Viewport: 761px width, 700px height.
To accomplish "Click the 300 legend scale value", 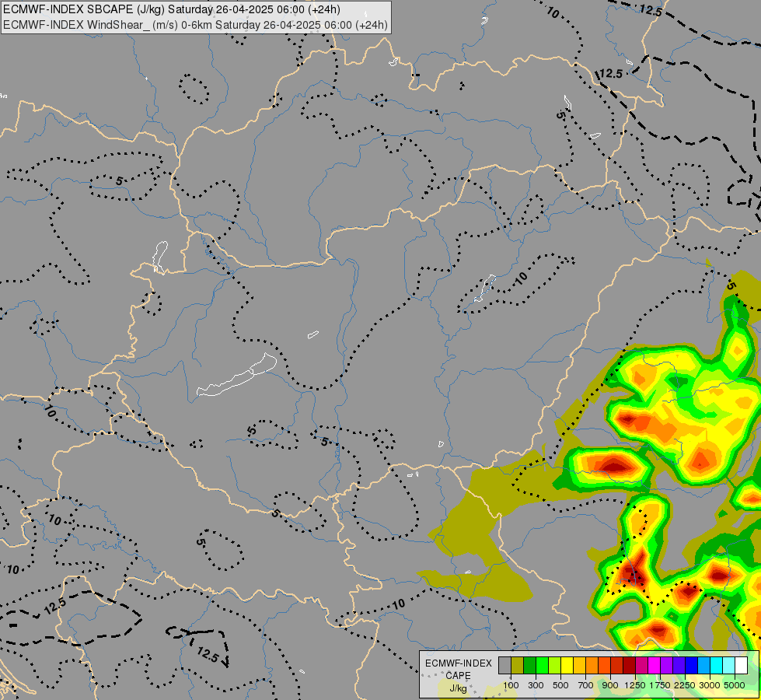I will 536,685.
